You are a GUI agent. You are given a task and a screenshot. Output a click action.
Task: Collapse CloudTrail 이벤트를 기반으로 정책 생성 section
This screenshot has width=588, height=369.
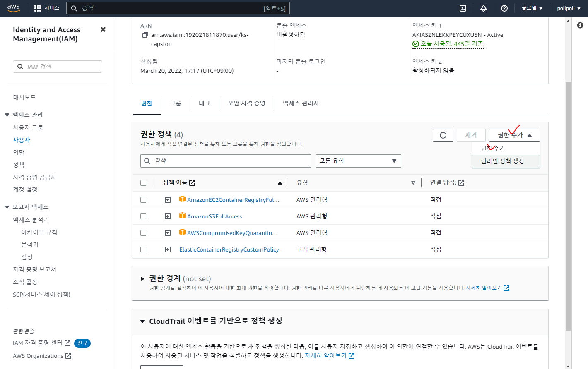pyautogui.click(x=142, y=321)
